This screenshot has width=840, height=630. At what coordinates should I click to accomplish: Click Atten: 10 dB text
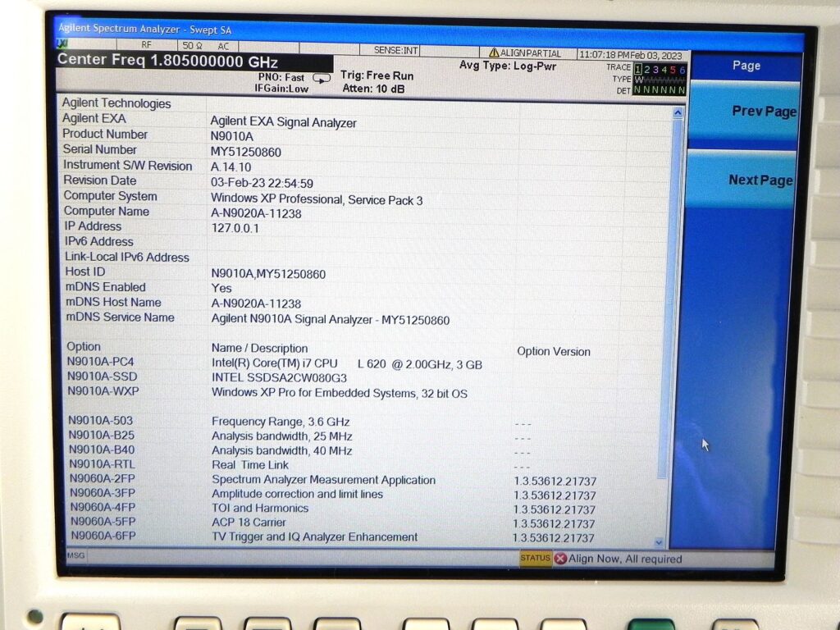[373, 89]
